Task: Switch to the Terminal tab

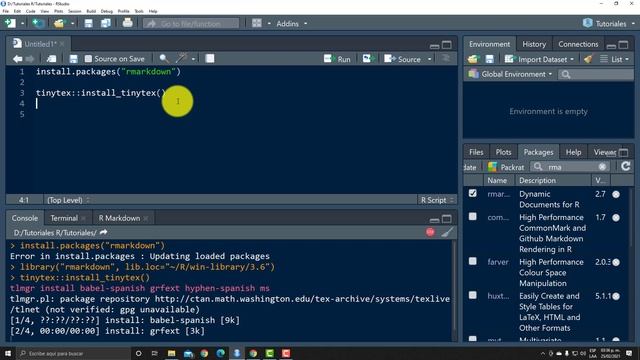Action: [x=64, y=218]
